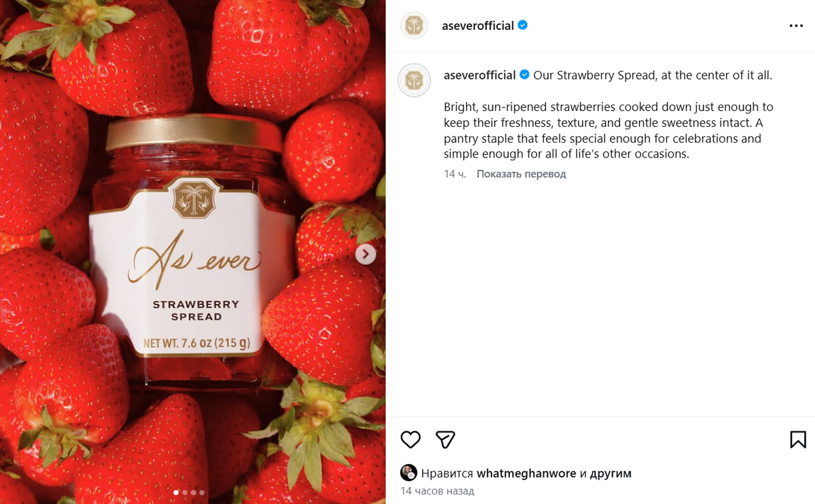This screenshot has width=815, height=504.
Task: Open the whatmeghanwore profile link
Action: point(526,473)
